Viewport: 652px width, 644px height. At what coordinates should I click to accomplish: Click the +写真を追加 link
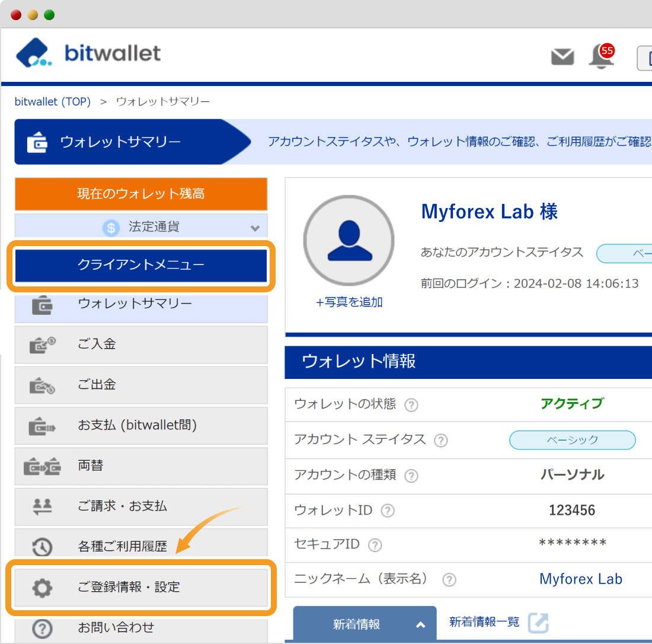pyautogui.click(x=349, y=302)
